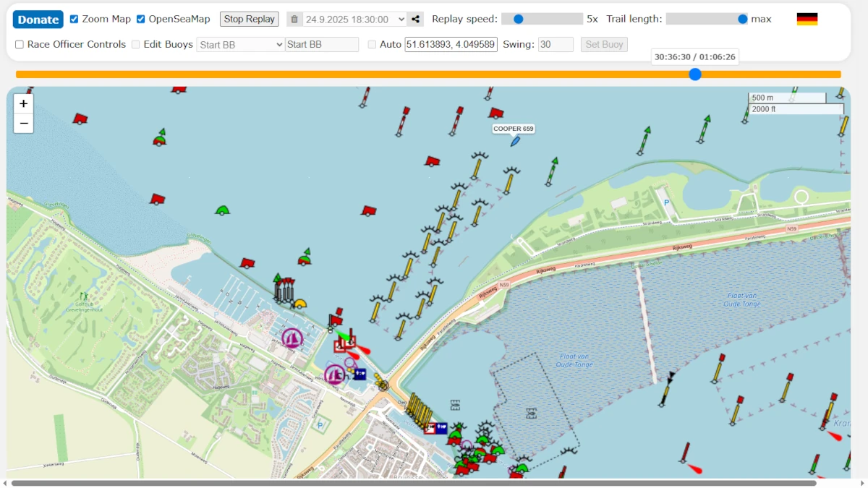The height and width of the screenshot is (488, 868).
Task: Click the Set Buoy button
Action: pos(604,45)
